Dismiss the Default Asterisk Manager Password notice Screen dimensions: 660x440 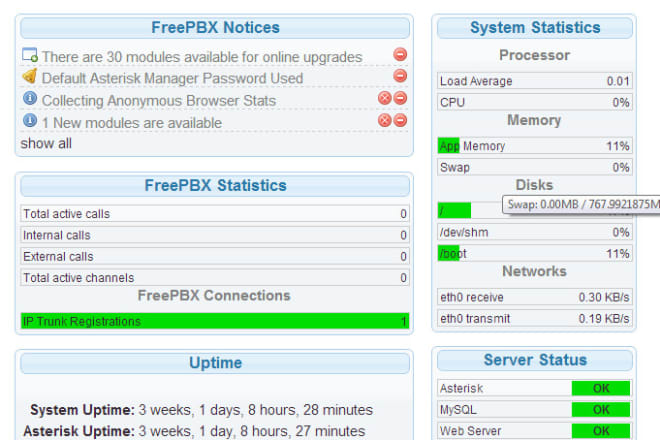(400, 76)
